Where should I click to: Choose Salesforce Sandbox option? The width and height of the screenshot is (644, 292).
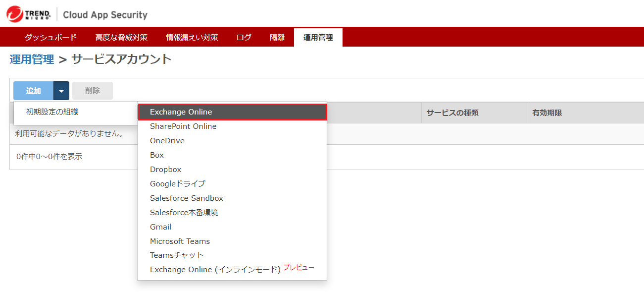(x=187, y=198)
